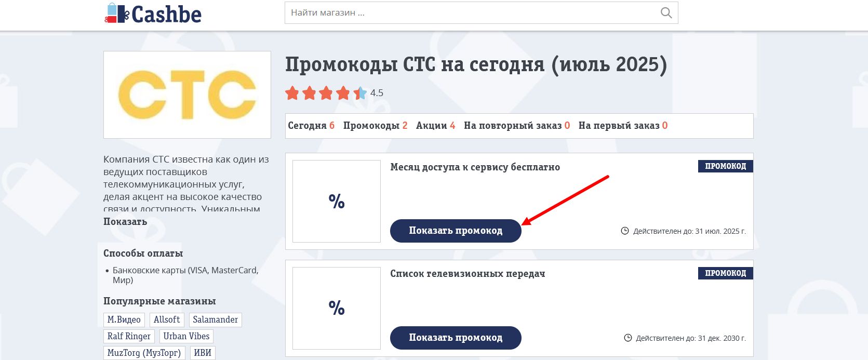
Task: Click the "Популярные магазины" heading
Action: (x=159, y=301)
